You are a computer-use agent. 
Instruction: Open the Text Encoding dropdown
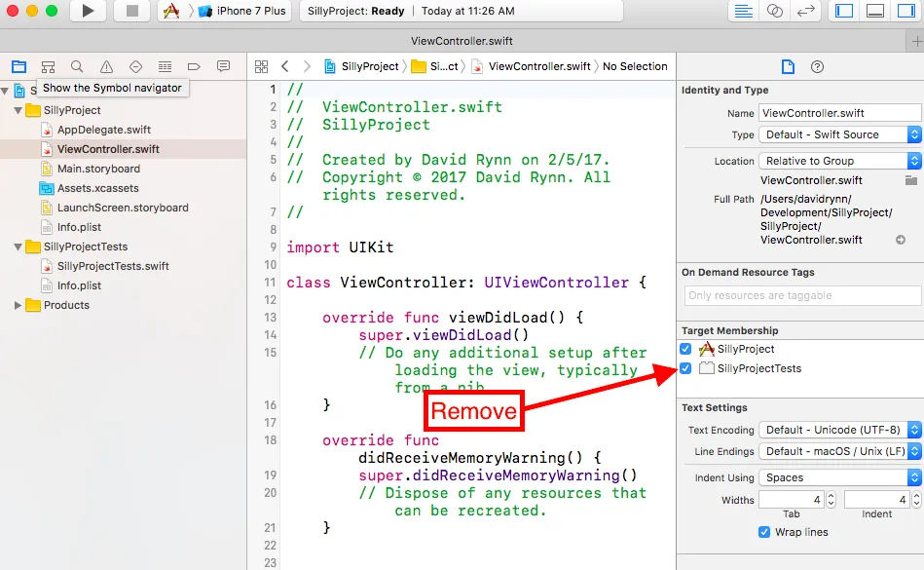click(x=839, y=430)
